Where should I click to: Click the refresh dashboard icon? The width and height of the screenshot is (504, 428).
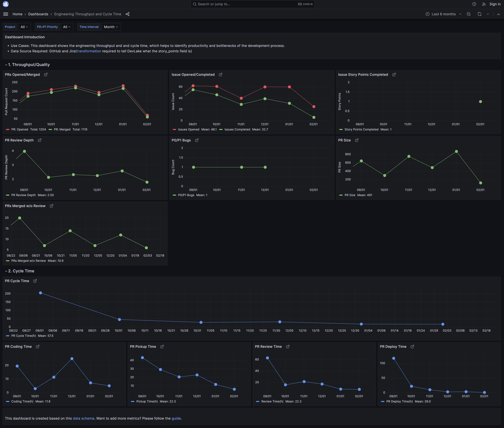(479, 14)
